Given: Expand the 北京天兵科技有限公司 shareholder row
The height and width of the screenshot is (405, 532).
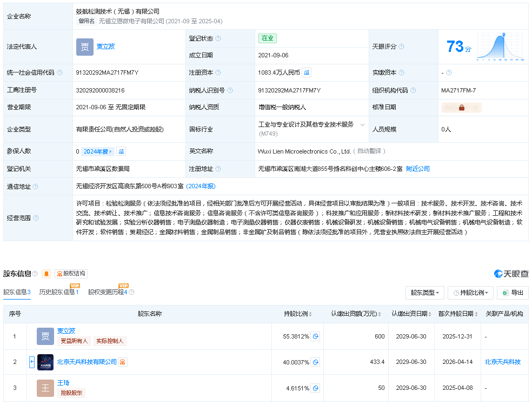Looking at the screenshot, I should coord(32,362).
